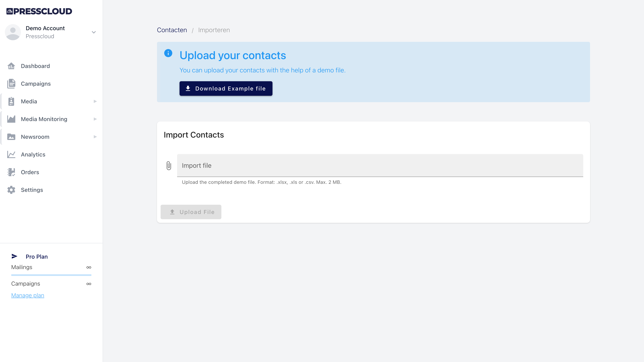
Task: Click the Orders icon in sidebar
Action: (11, 172)
